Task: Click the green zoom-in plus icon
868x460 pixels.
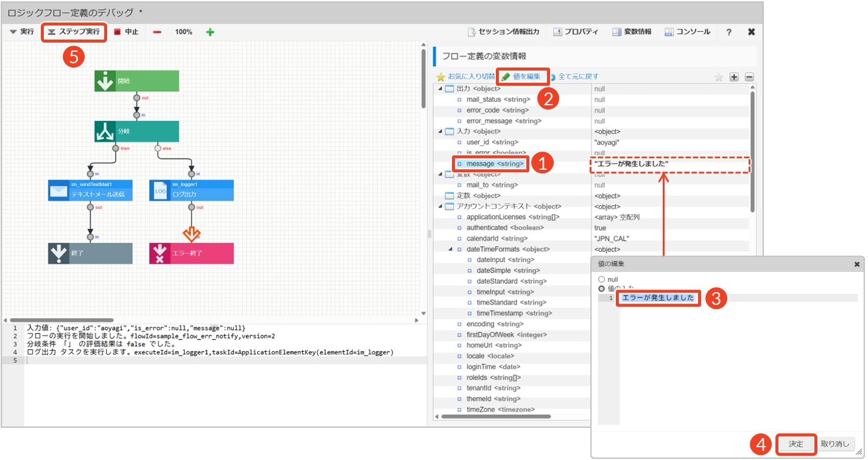Action: tap(210, 32)
